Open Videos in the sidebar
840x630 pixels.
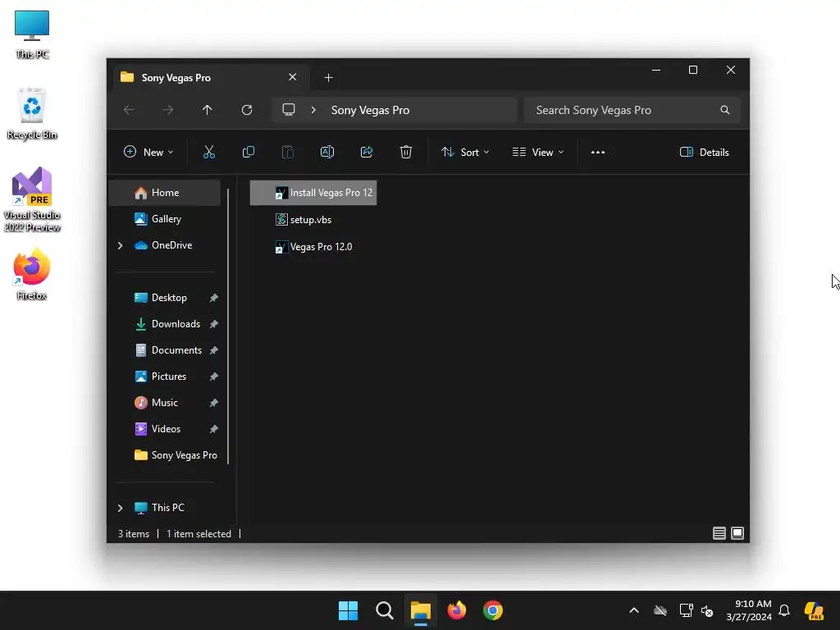tap(164, 428)
